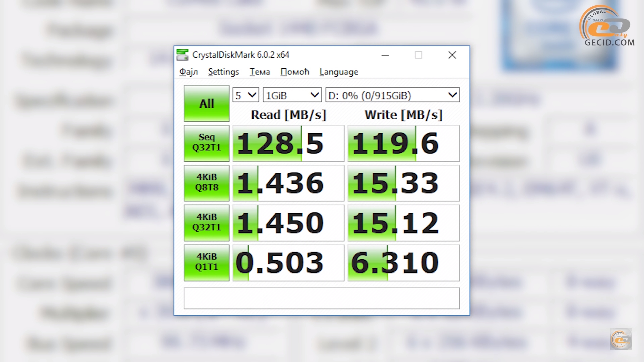Start the 4KiB Q32T1 test
This screenshot has height=362, width=644.
(207, 223)
